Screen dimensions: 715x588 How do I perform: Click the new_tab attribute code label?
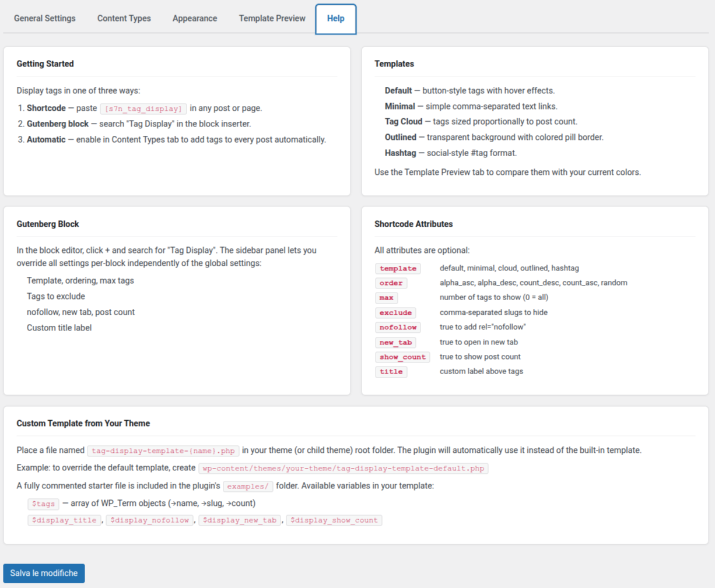[x=395, y=343]
